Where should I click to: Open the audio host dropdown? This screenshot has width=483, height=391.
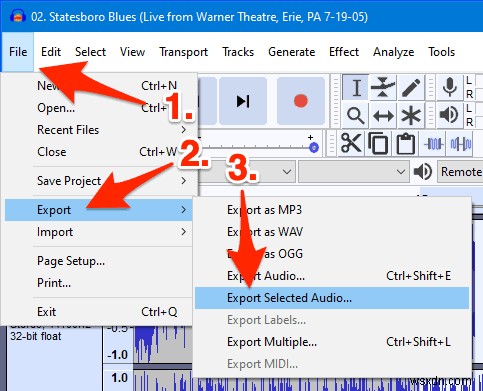[x=247, y=172]
